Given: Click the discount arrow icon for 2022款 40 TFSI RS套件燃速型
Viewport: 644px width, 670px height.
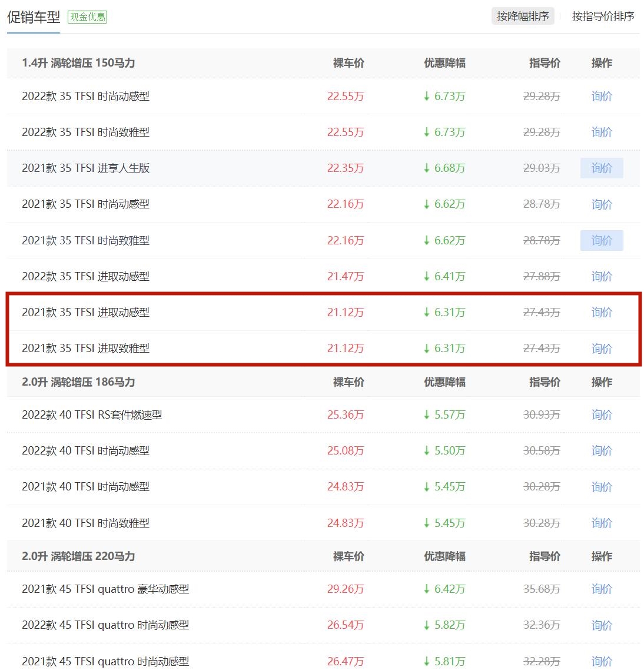Looking at the screenshot, I should [x=426, y=414].
